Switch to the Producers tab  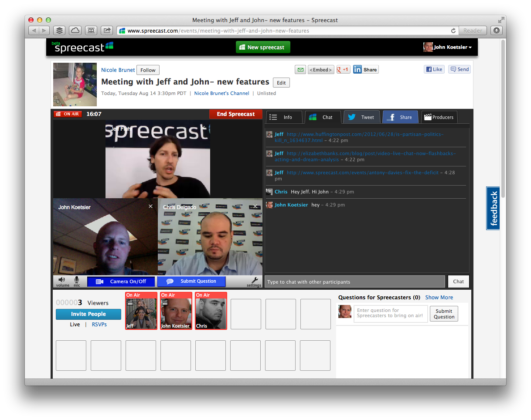tap(439, 117)
